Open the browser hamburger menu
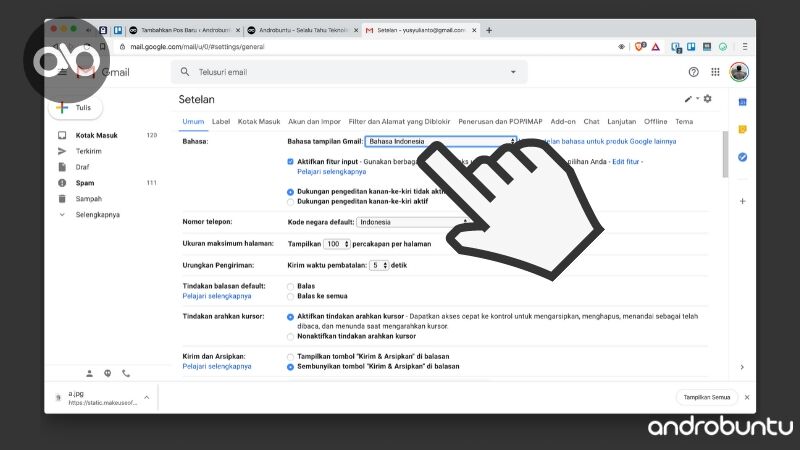Image resolution: width=800 pixels, height=450 pixels. click(x=745, y=46)
